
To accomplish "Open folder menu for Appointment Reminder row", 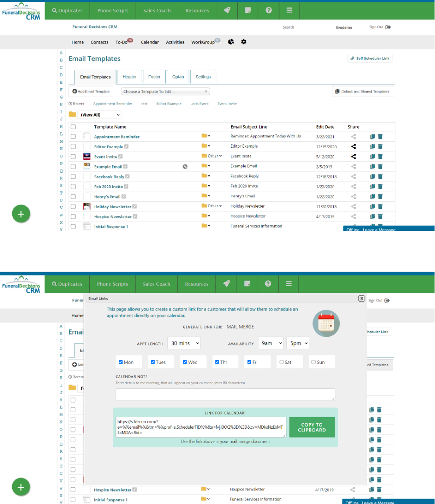I will 206,136.
